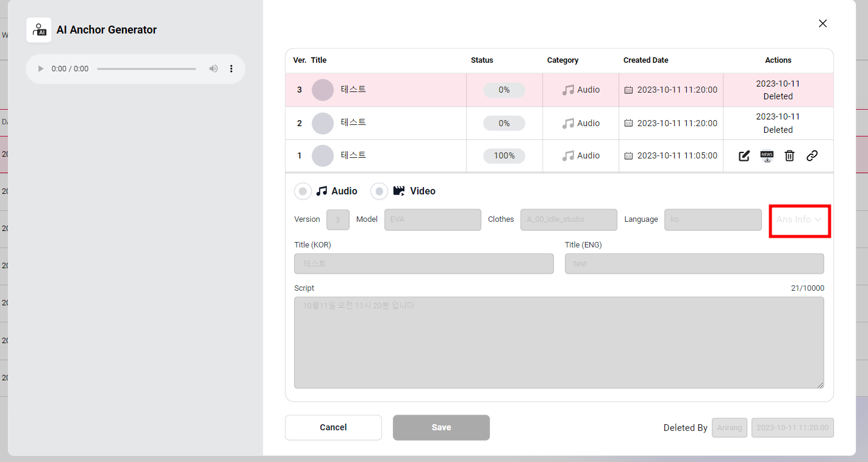Screen dimensions: 868x462
Task: Click the trash delete icon for version 1
Action: (789, 156)
